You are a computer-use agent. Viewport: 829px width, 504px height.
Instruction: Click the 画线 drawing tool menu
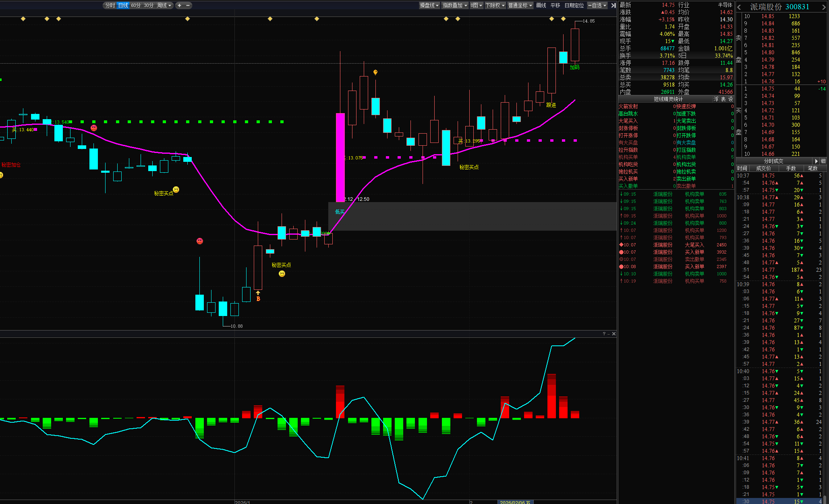tap(541, 5)
